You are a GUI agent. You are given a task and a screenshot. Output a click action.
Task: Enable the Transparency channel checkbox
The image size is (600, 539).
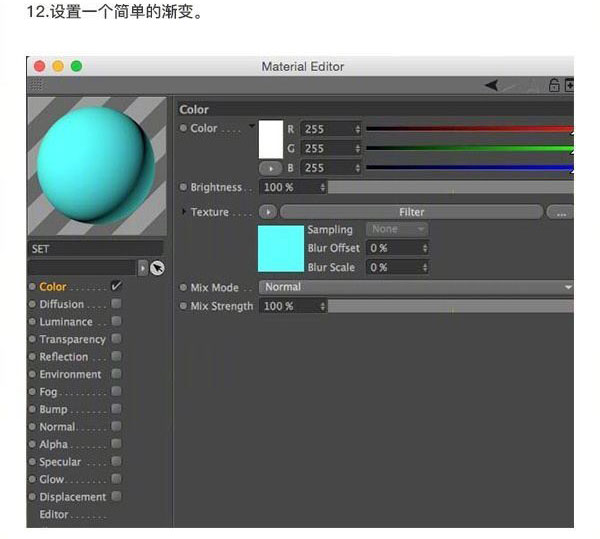116,339
